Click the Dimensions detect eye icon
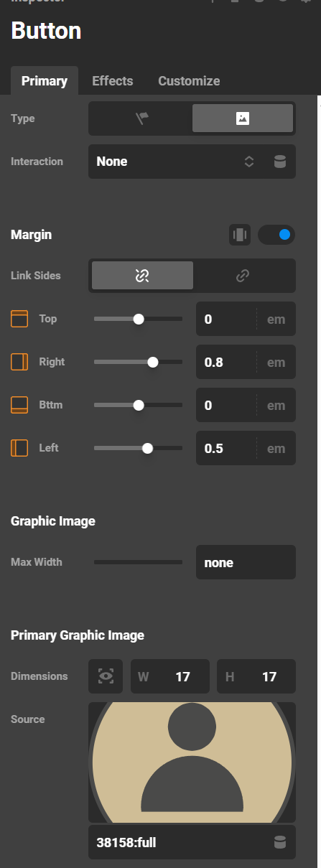The width and height of the screenshot is (321, 868). coord(106,676)
